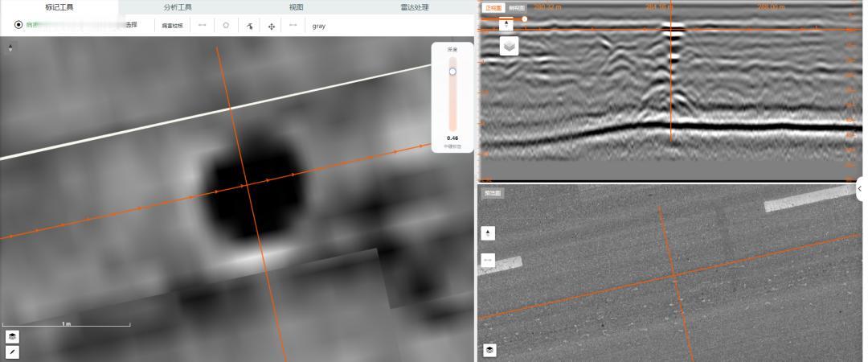This screenshot has height=362, width=868.
Task: Click the pencil edit icon in plan view
Action: 12,352
